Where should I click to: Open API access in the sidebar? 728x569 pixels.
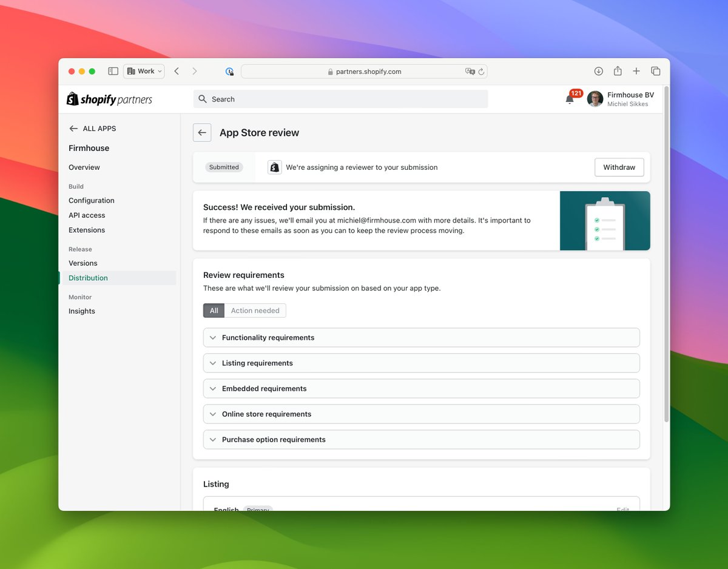point(87,215)
